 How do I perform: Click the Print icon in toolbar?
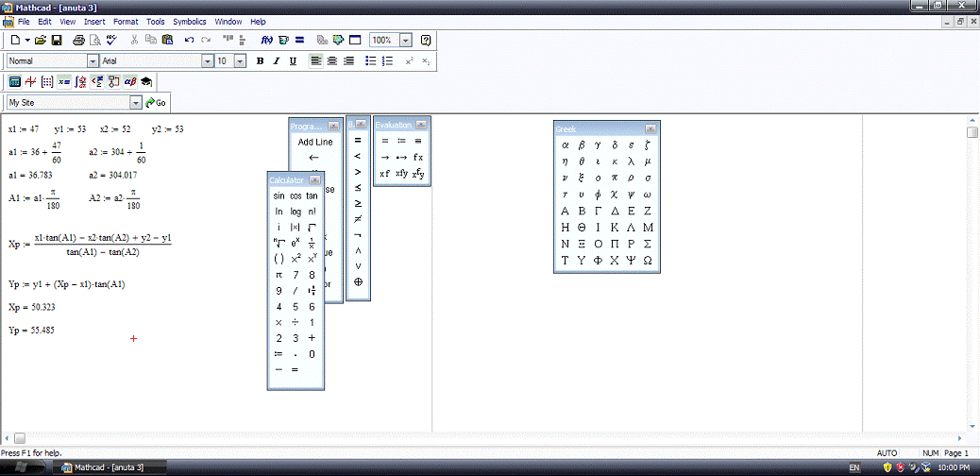pos(79,41)
